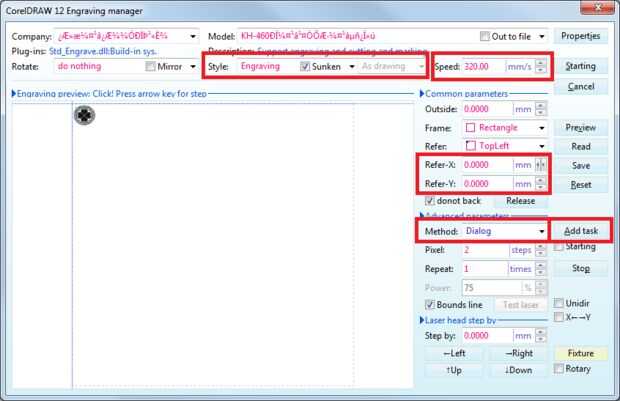Image resolution: width=620 pixels, height=401 pixels.
Task: Enable the Rotary checkbox
Action: pos(559,369)
